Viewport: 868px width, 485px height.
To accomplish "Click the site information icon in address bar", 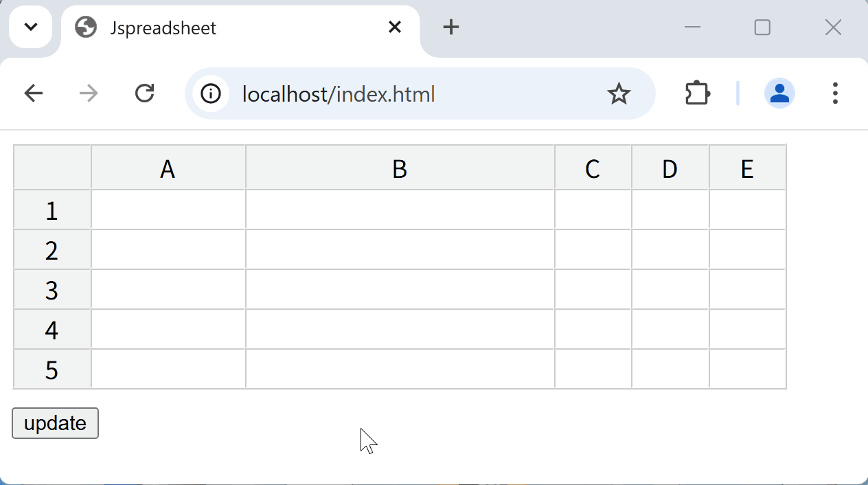I will (210, 93).
